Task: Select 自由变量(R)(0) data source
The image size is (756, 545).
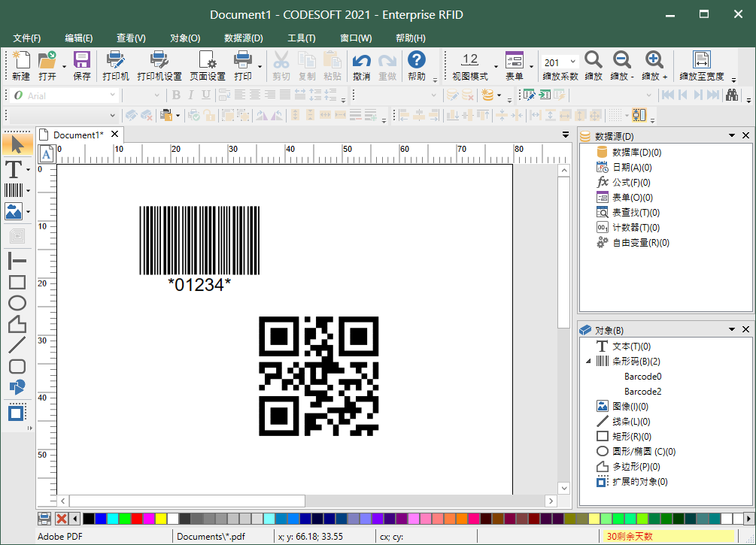Action: pyautogui.click(x=641, y=243)
